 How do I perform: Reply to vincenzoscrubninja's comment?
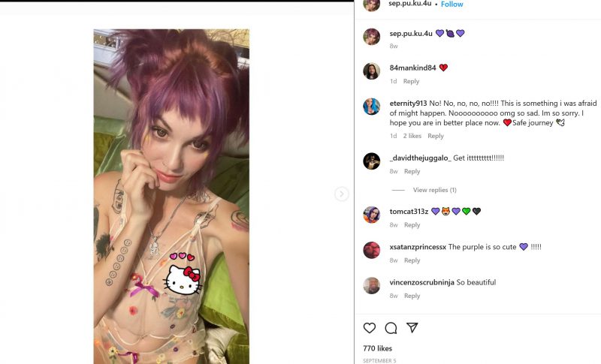coord(412,296)
